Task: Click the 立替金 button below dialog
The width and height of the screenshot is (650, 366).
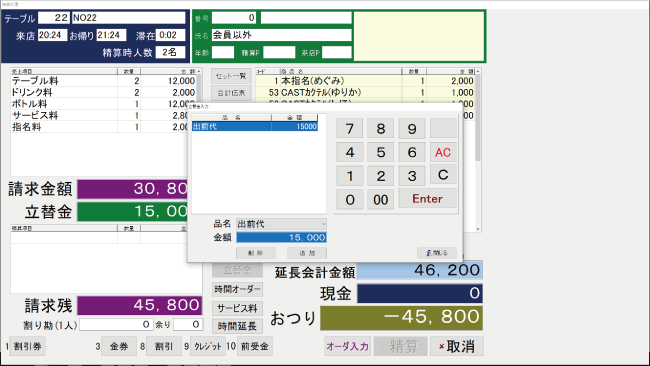Action: click(237, 270)
